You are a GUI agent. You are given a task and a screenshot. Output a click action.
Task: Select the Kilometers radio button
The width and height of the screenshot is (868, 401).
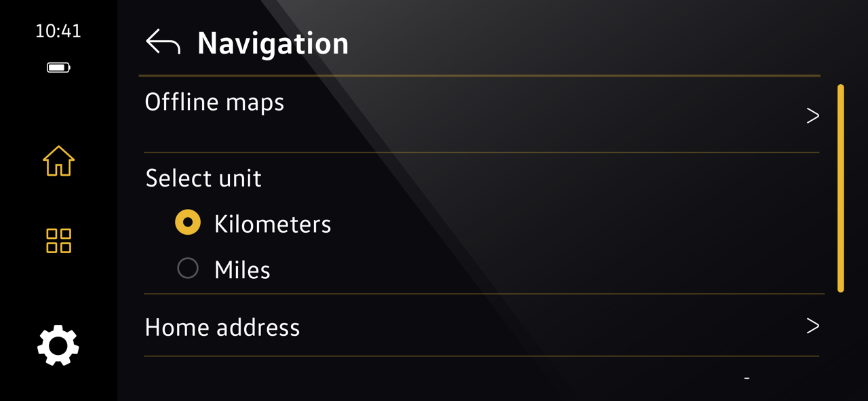pos(188,223)
